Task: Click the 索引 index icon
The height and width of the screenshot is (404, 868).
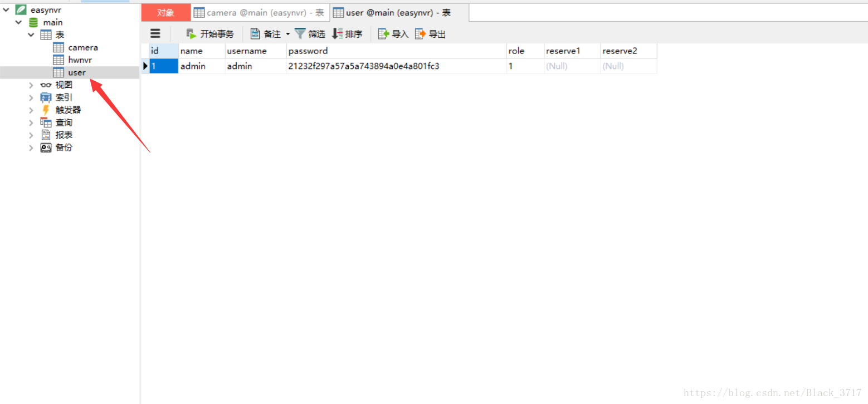Action: (46, 97)
